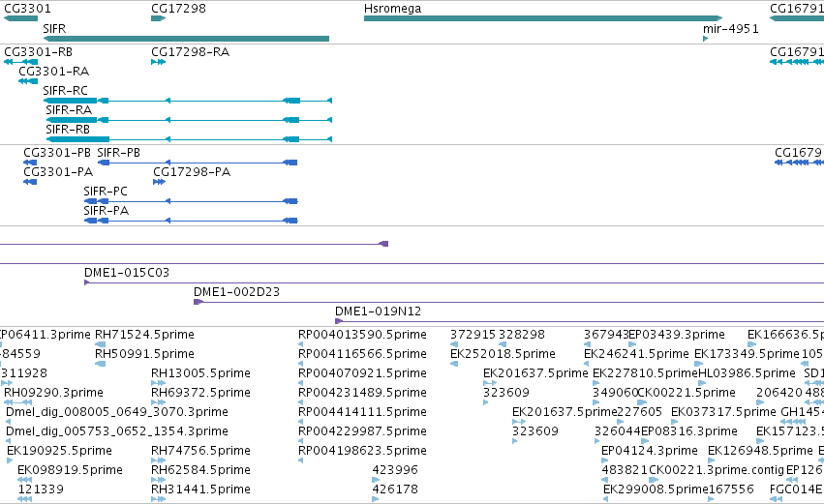Open the CG3301-PB protein feature

tap(30, 163)
